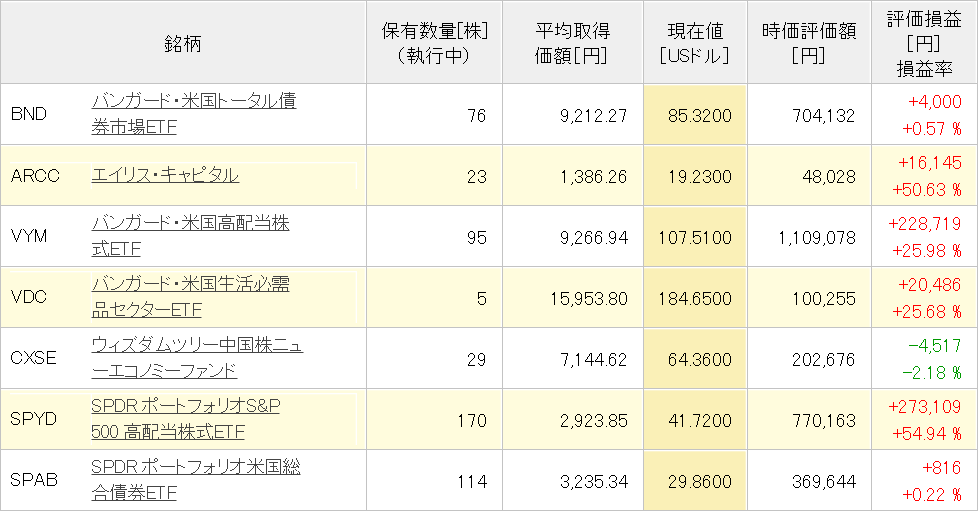The width and height of the screenshot is (978, 511).
Task: Click the 銘柄 column header
Action: point(183,42)
